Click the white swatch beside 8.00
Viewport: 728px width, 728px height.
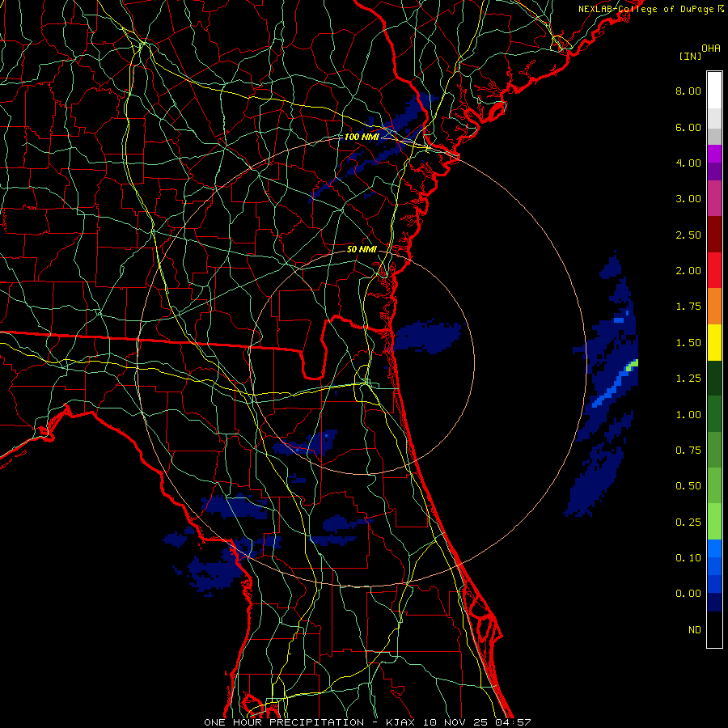click(714, 91)
